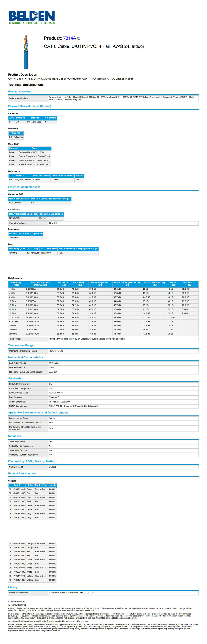207x644 pixels.
Task: Click the "250 MHz" frequency row cell
Action: (17, 334)
